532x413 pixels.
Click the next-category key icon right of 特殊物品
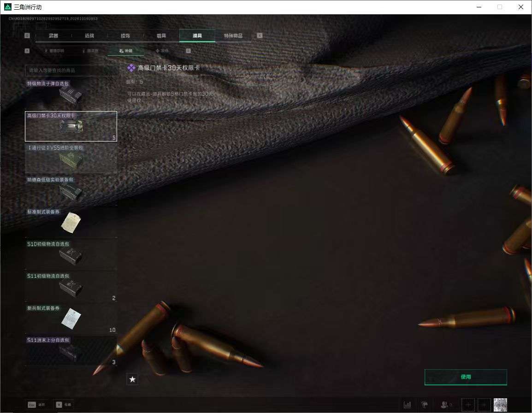click(260, 35)
